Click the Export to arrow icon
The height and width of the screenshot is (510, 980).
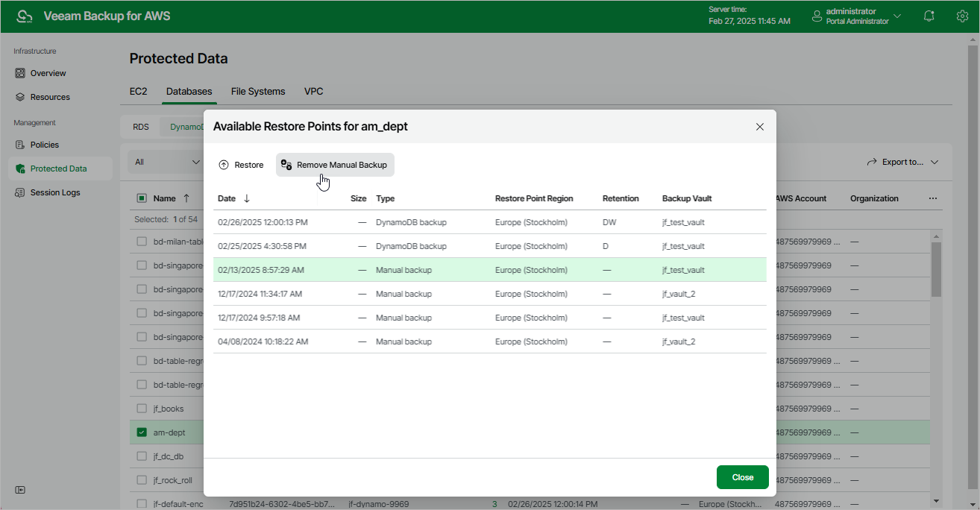tap(872, 162)
